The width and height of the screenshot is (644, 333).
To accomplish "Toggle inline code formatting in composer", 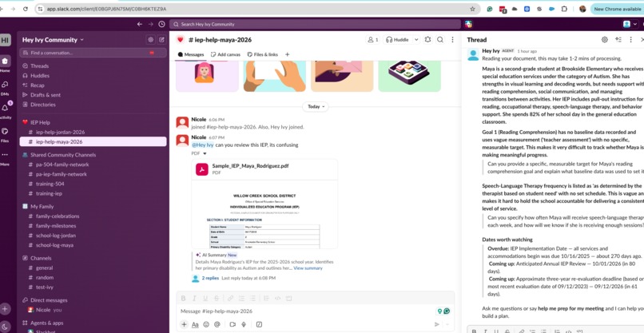I will [x=277, y=299].
